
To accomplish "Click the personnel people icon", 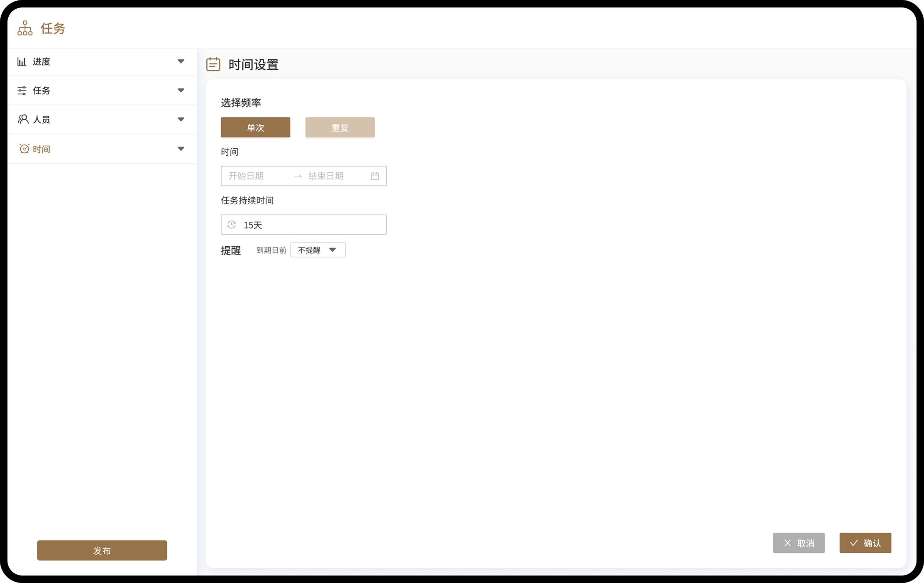I will click(23, 120).
